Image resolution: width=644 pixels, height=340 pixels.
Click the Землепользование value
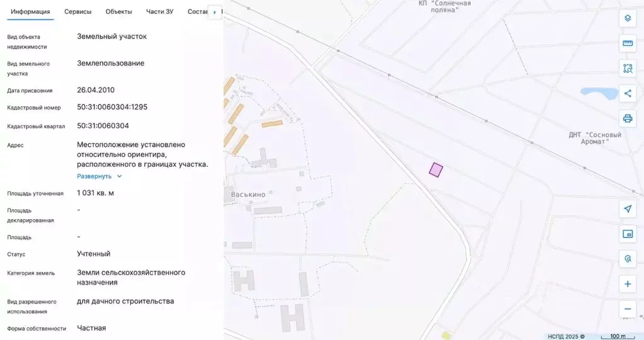coord(110,63)
